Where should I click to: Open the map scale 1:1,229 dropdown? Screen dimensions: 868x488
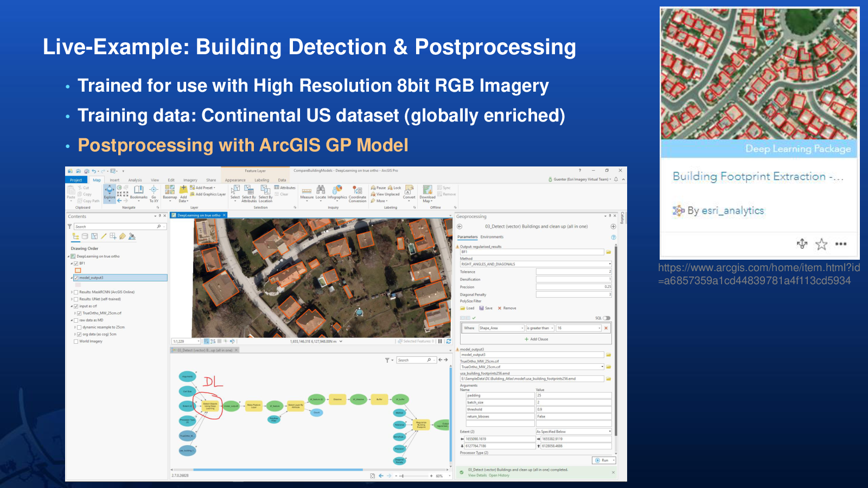pyautogui.click(x=199, y=341)
